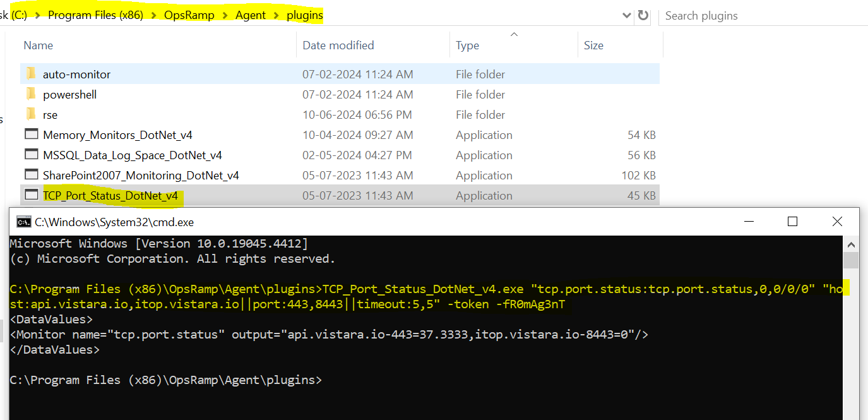
Task: Expand the chevron after Agent breadcrumb
Action: pyautogui.click(x=276, y=15)
